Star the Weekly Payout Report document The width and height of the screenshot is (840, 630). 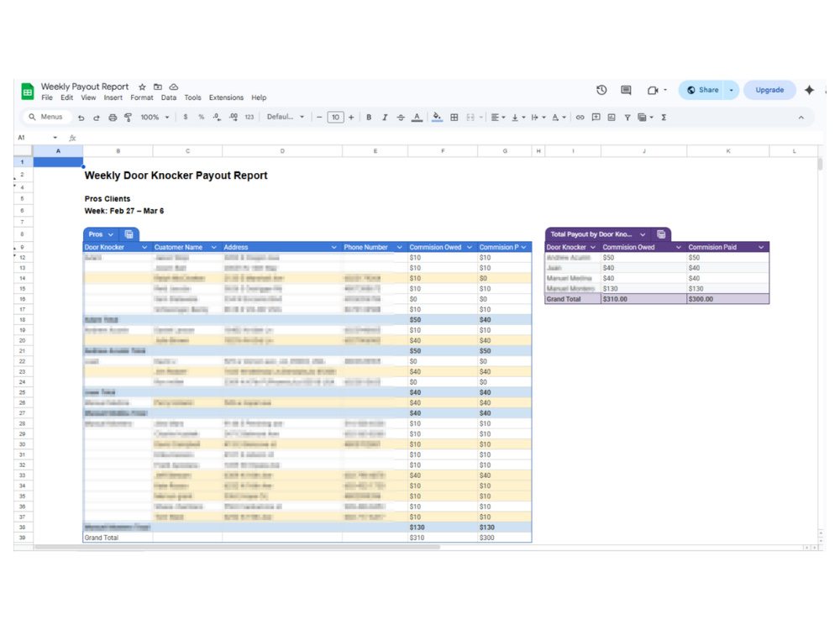point(142,87)
